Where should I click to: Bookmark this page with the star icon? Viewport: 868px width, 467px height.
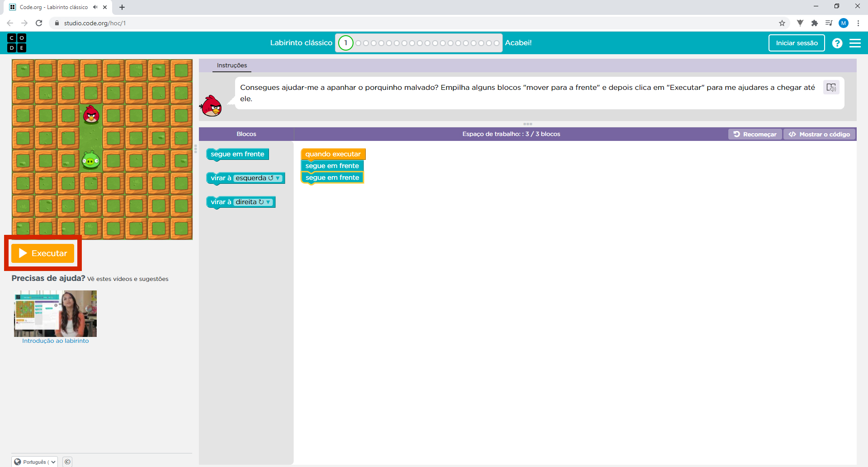click(x=782, y=23)
